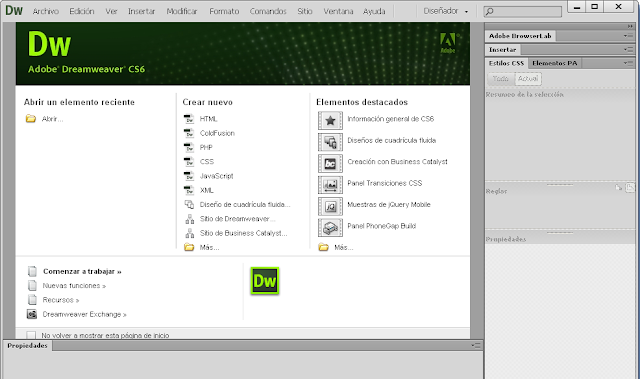Open the Ventana menu
This screenshot has width=640, height=379.
(338, 11)
